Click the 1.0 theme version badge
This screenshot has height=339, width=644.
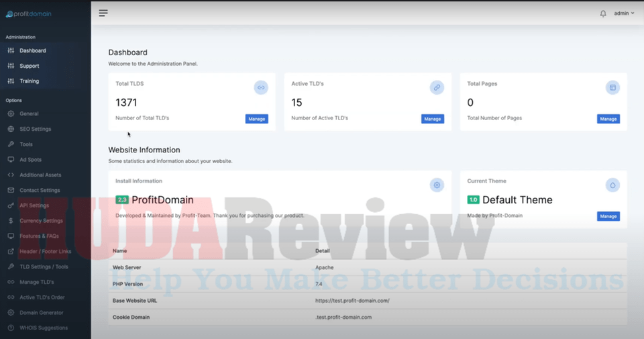473,199
